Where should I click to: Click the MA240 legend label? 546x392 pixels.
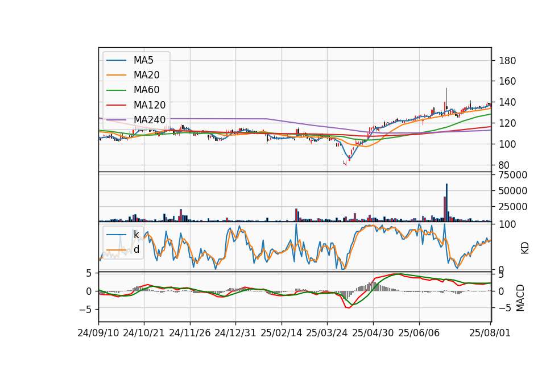pyautogui.click(x=150, y=120)
